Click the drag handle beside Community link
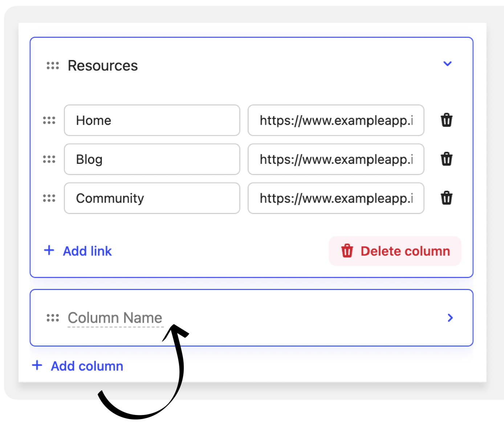504x423 pixels. click(x=49, y=198)
